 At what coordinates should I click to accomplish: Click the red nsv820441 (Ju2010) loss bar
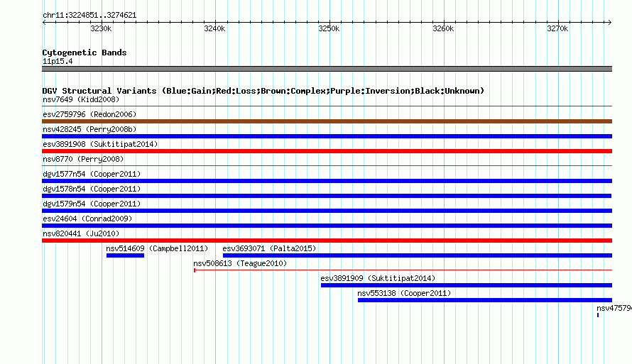click(x=327, y=241)
